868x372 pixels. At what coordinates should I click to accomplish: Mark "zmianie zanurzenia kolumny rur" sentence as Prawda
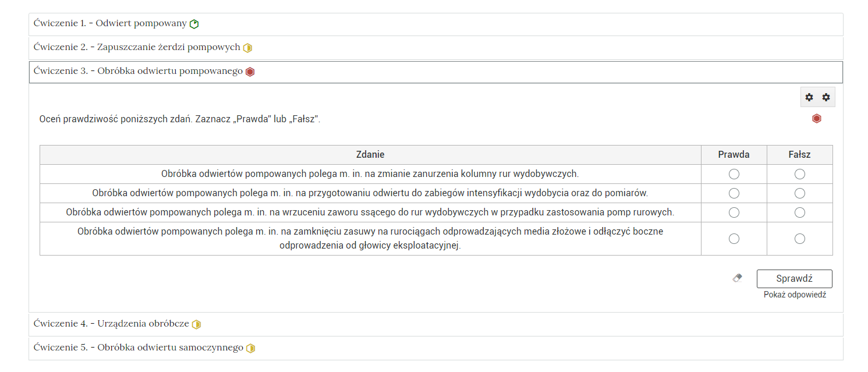[734, 174]
